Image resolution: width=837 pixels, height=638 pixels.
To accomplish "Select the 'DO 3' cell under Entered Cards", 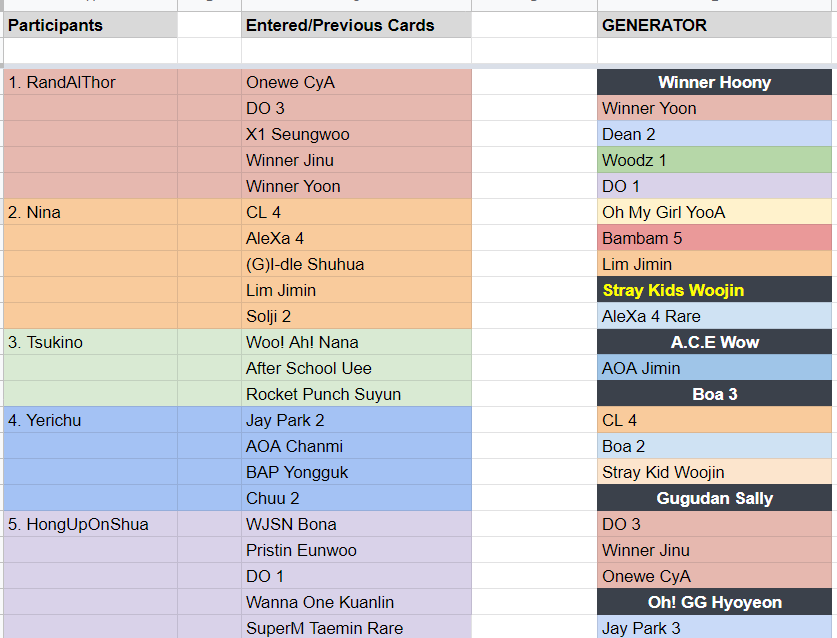I will (356, 108).
